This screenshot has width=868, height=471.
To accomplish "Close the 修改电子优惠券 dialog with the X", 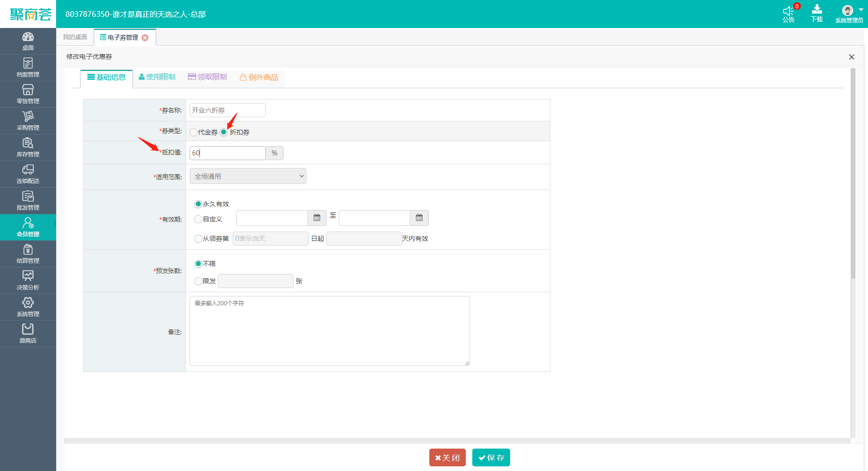I will click(x=851, y=57).
